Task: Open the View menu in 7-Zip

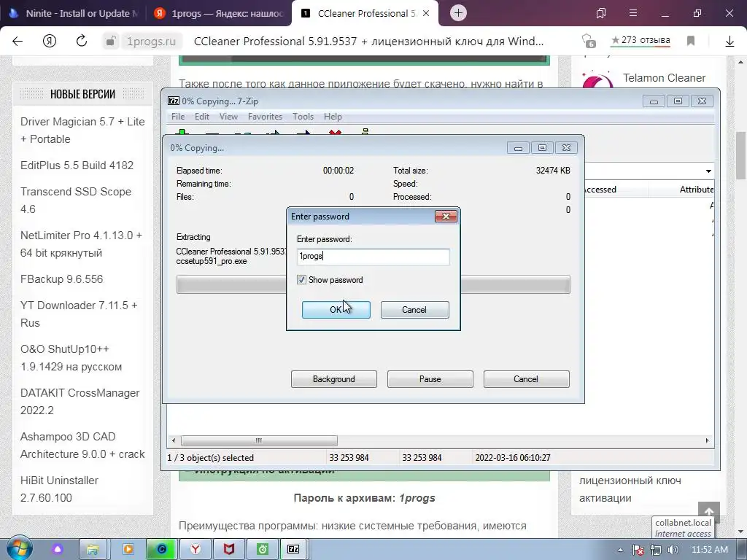Action: click(228, 117)
